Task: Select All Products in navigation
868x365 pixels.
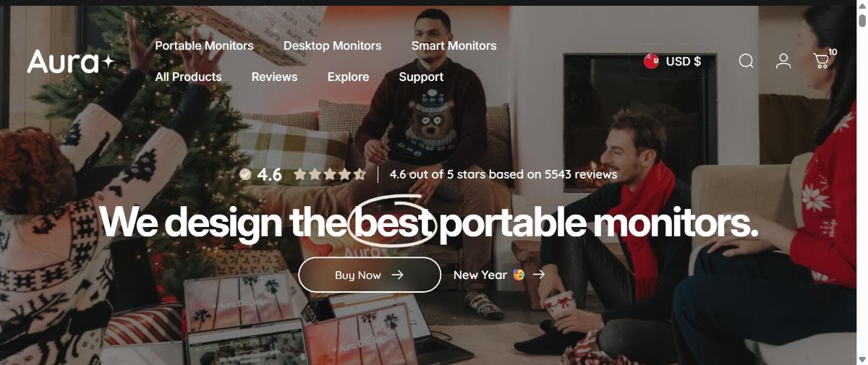Action: (188, 77)
